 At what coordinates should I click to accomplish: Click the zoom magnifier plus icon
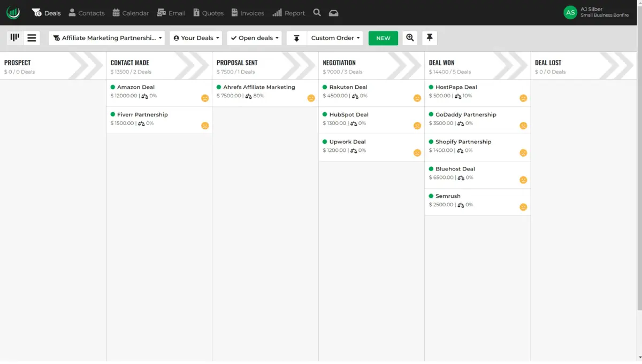pyautogui.click(x=410, y=38)
